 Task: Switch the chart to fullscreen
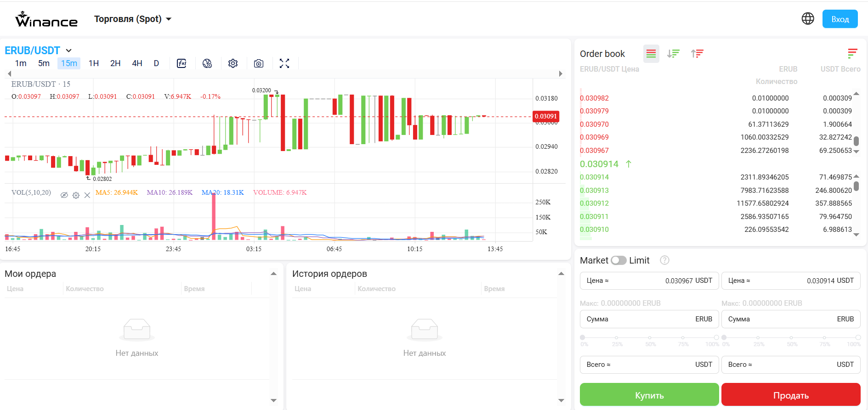(284, 63)
